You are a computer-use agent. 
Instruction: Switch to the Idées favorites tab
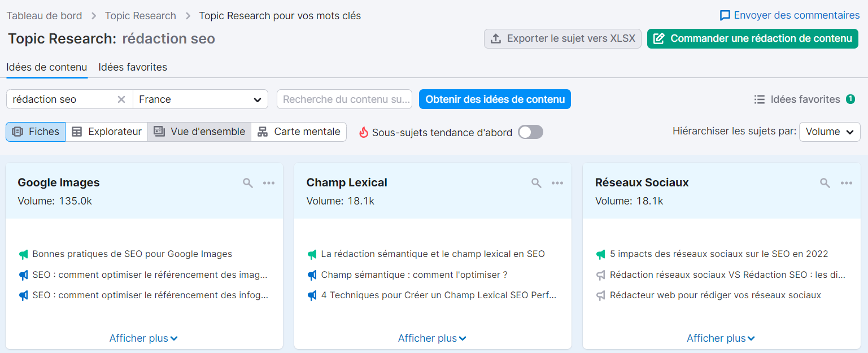click(x=132, y=67)
